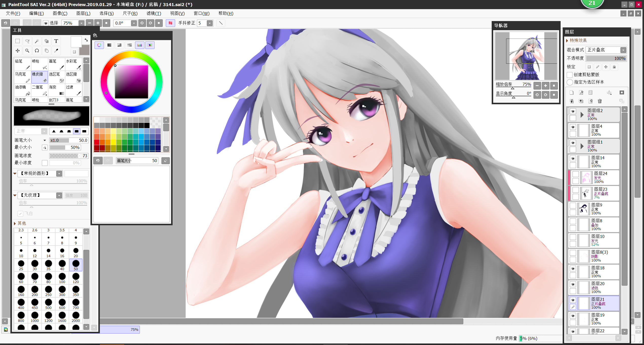Flip canvas view horizontally with red arrows icon

click(170, 23)
